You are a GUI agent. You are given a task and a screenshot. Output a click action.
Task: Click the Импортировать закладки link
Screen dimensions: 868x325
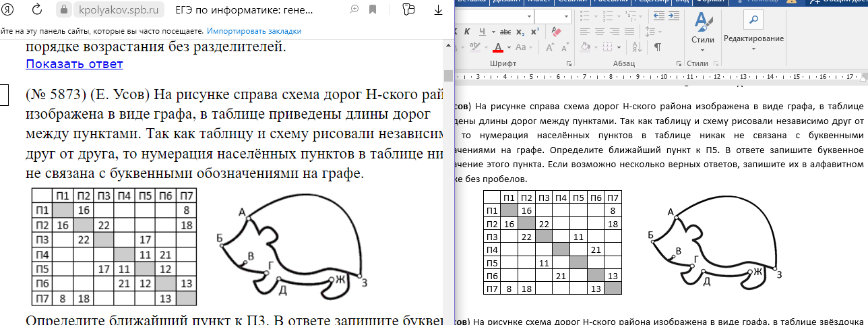coord(254,31)
